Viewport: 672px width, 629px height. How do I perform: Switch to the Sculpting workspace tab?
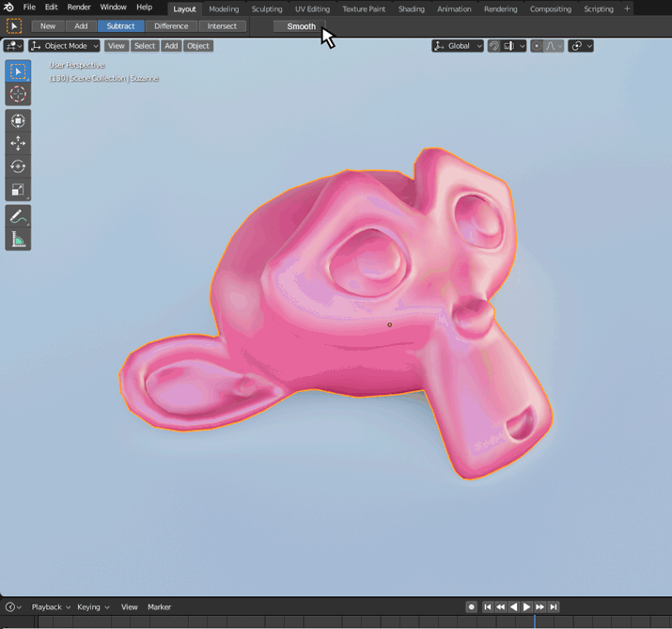267,9
